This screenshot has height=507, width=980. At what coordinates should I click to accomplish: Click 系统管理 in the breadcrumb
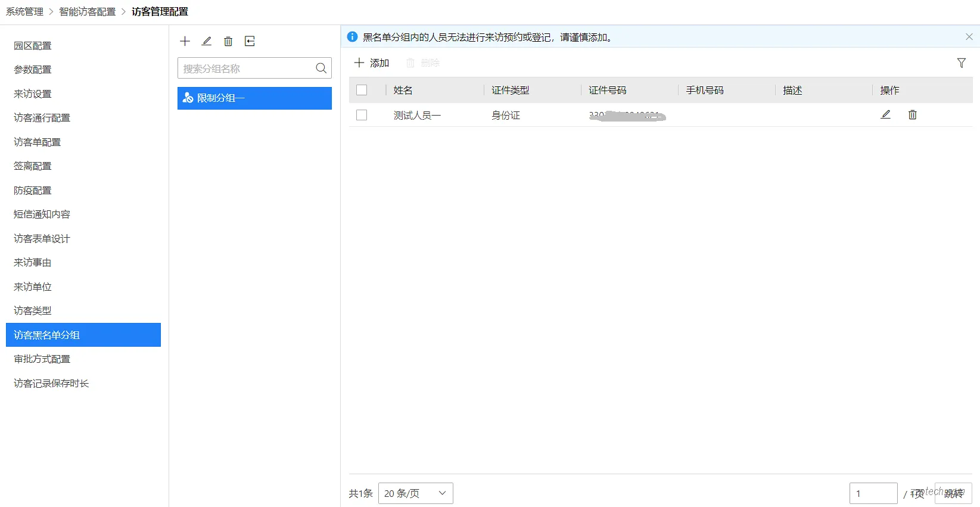[25, 12]
